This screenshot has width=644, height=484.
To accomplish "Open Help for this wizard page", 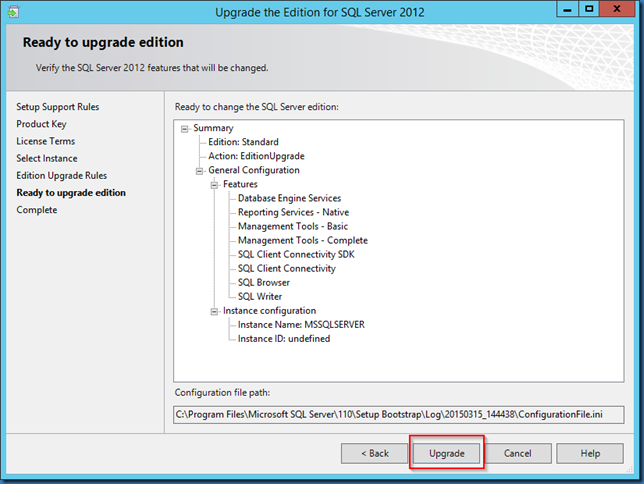I will point(590,453).
